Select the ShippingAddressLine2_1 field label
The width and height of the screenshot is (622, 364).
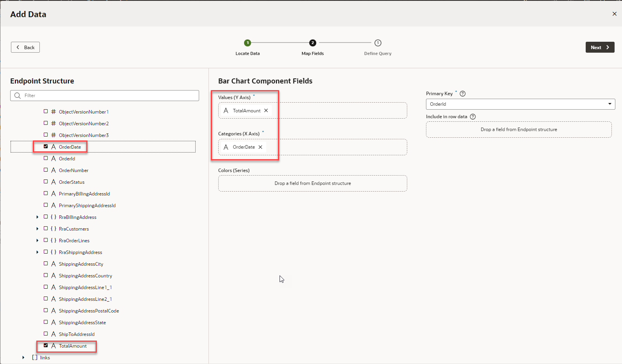[85, 299]
